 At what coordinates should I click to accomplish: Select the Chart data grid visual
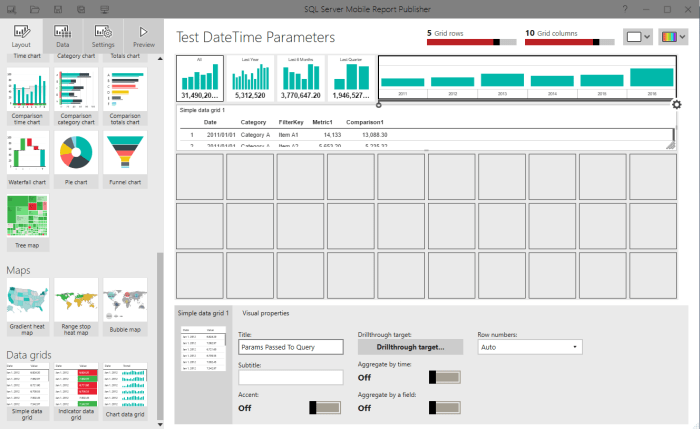tap(125, 392)
